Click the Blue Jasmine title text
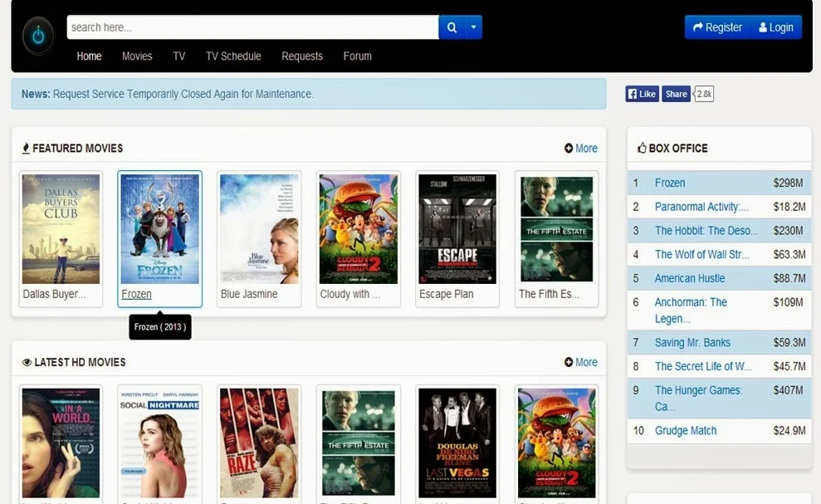 point(249,294)
